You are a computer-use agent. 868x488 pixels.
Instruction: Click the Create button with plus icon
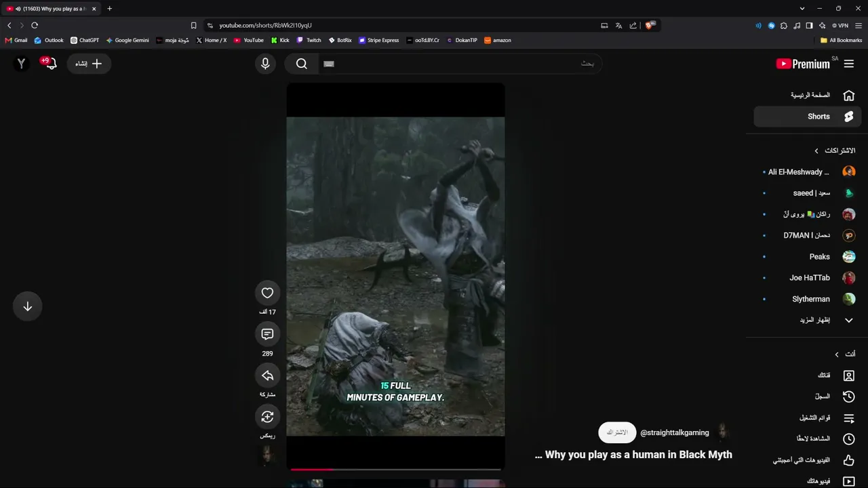(89, 64)
